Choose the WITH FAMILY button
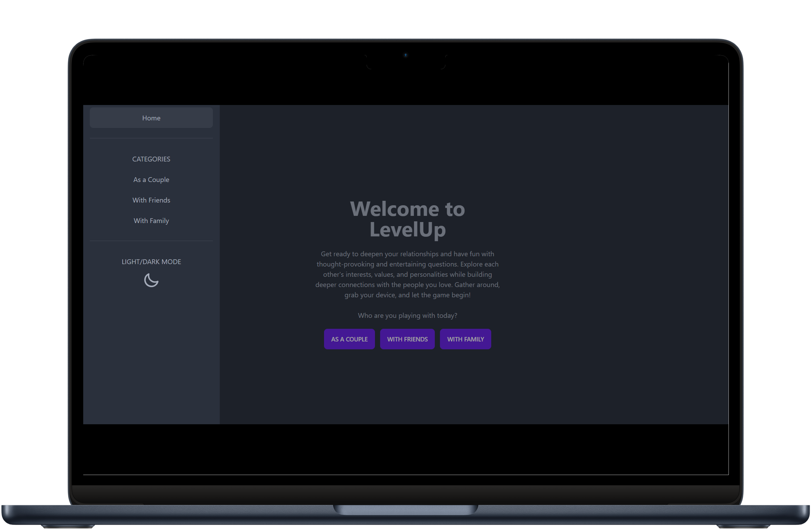This screenshot has height=530, width=812. tap(465, 339)
